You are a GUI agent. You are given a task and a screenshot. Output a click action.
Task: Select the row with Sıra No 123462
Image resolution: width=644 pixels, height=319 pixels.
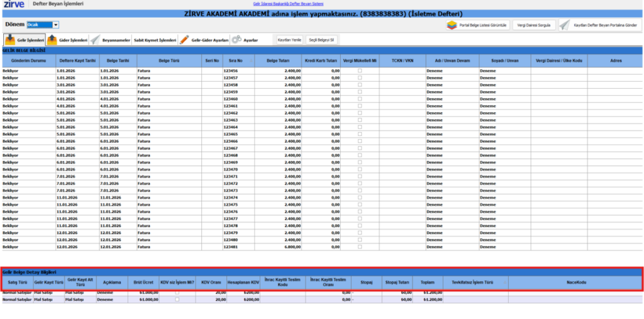(323, 113)
